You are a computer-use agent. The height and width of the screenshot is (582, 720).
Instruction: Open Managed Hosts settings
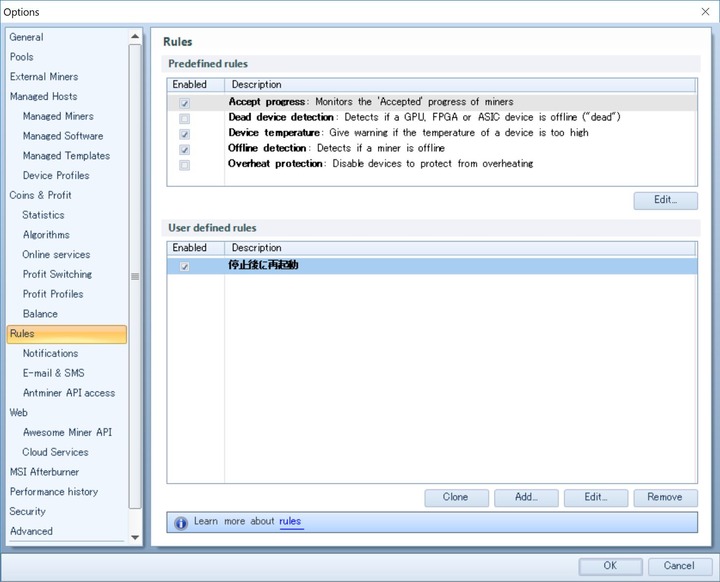point(44,96)
